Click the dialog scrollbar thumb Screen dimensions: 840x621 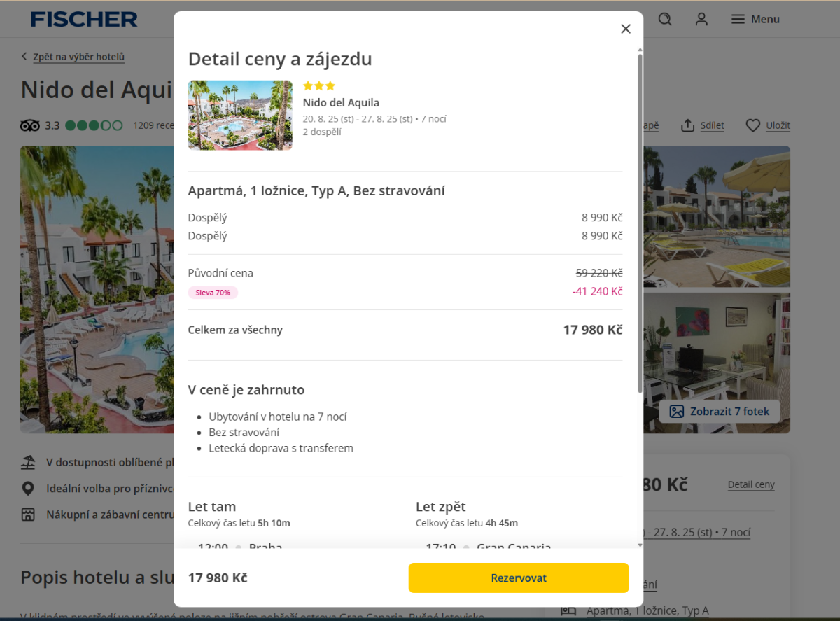(x=640, y=224)
